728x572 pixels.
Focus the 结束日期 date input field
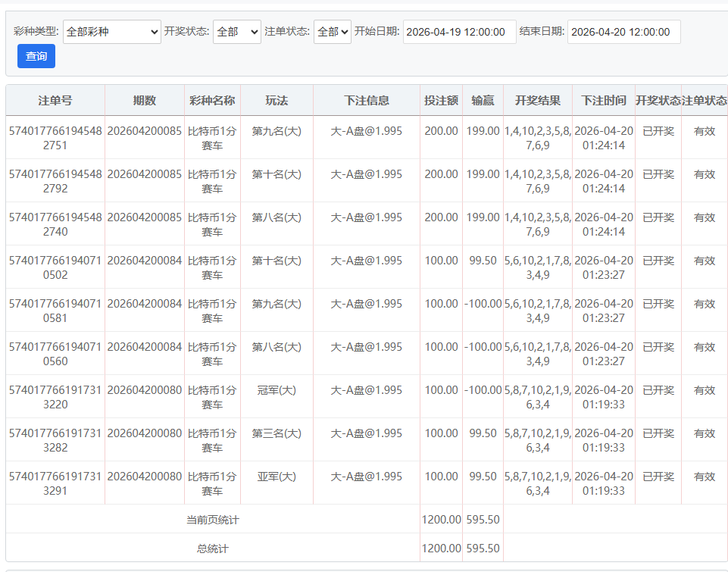623,32
